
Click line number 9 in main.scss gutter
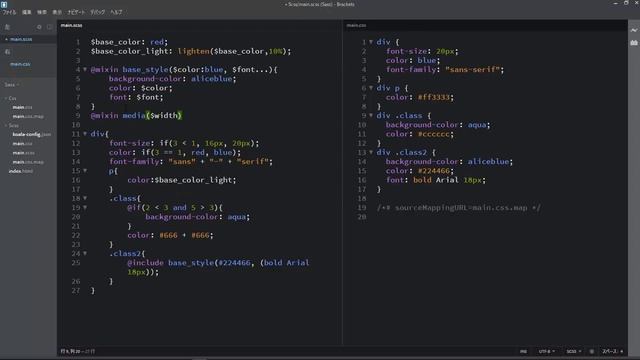(x=78, y=116)
